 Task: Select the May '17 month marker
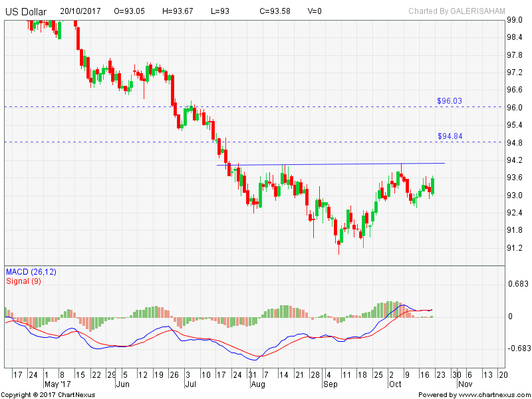coord(57,384)
